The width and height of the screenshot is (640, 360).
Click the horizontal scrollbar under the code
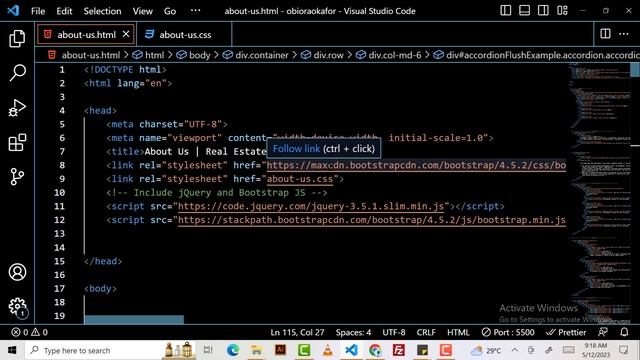[134, 320]
